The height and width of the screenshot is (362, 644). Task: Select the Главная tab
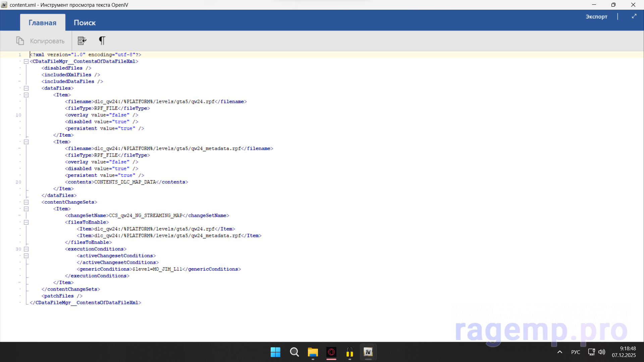pyautogui.click(x=42, y=23)
